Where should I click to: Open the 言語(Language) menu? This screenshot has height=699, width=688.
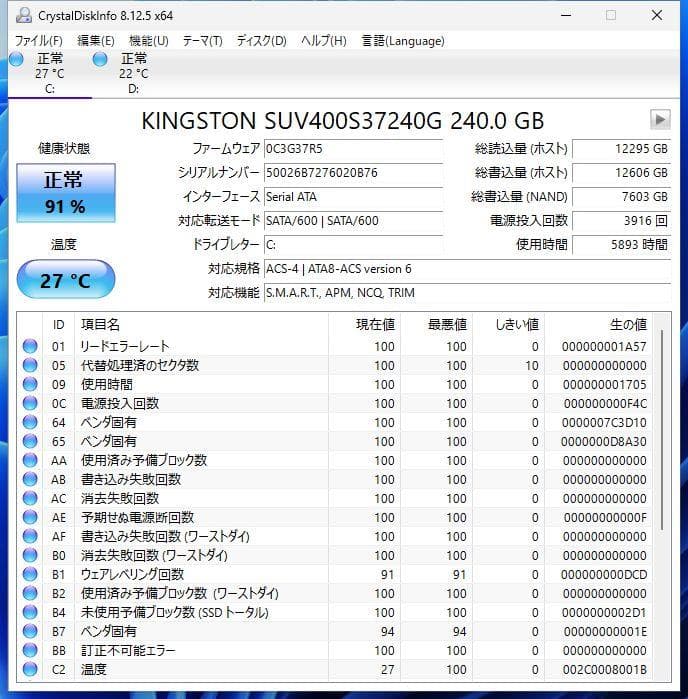coord(403,41)
